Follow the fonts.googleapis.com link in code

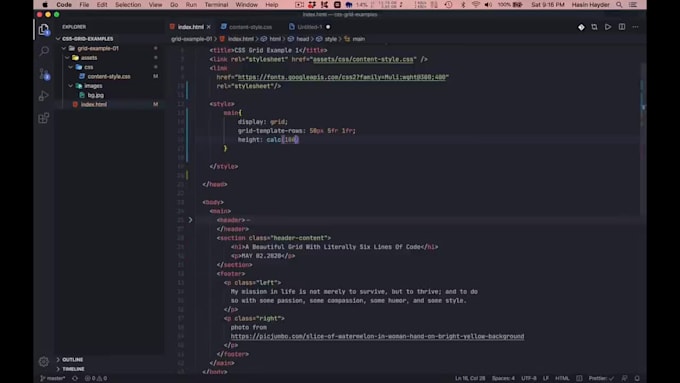point(341,77)
